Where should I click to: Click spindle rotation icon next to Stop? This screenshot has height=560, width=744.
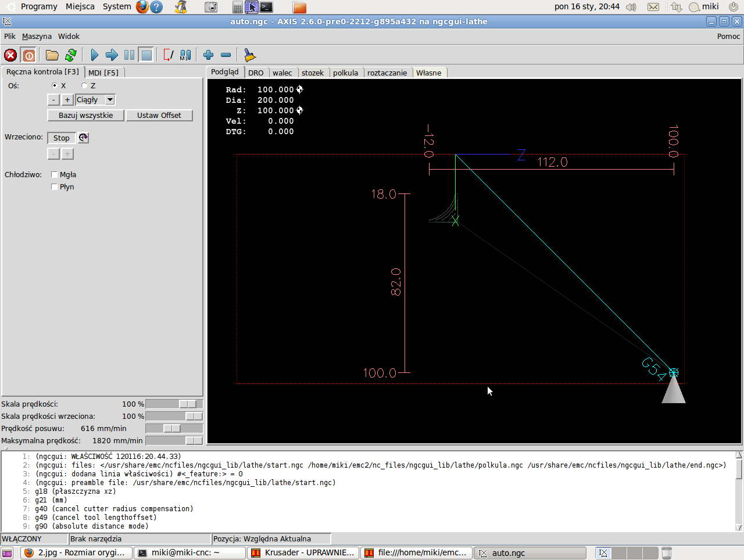point(84,138)
